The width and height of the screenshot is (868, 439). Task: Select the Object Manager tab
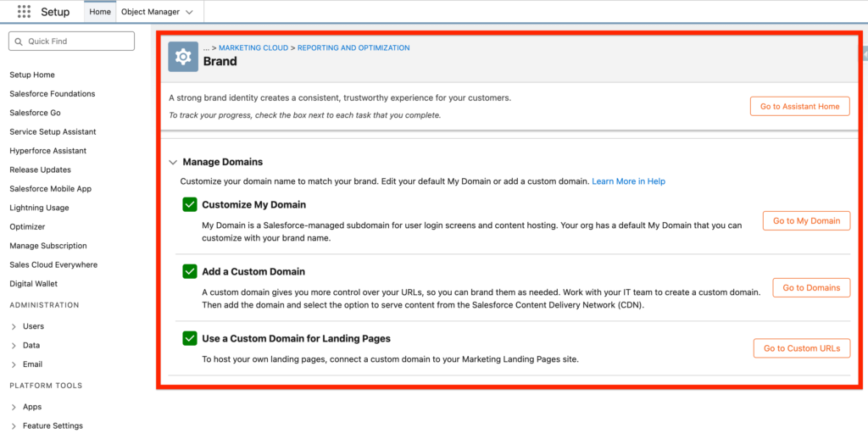149,12
